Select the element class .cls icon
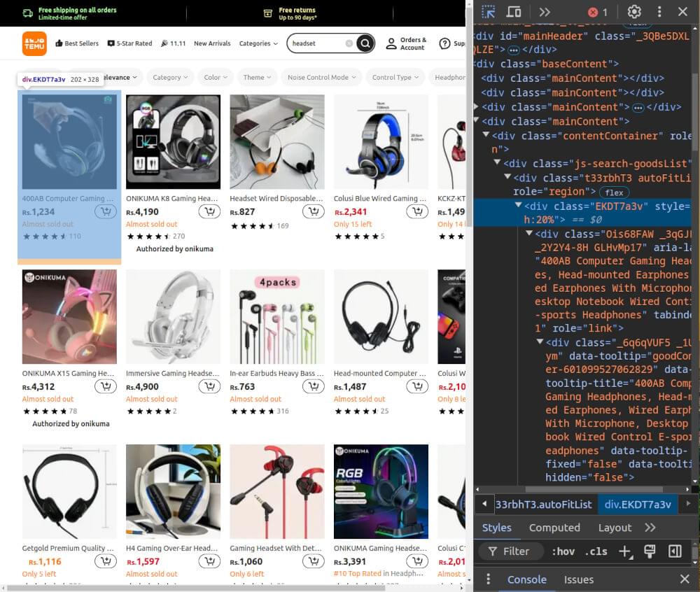 coord(596,551)
